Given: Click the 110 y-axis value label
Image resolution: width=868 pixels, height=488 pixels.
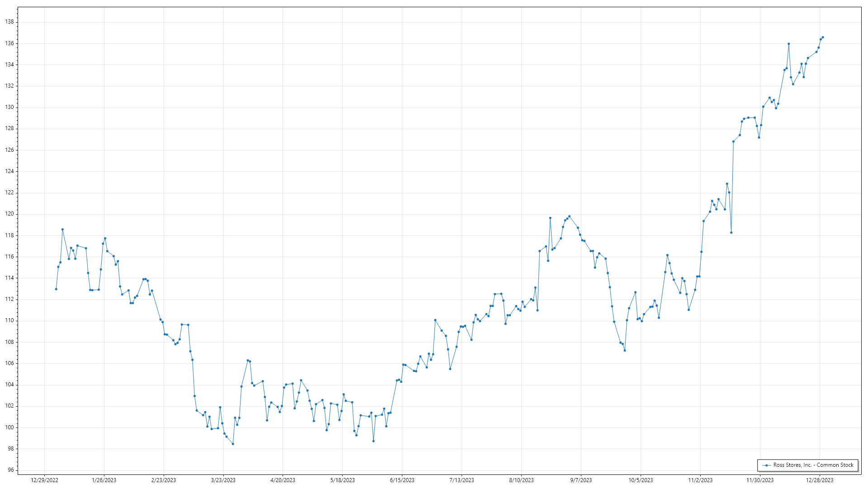Looking at the screenshot, I should 9,320.
